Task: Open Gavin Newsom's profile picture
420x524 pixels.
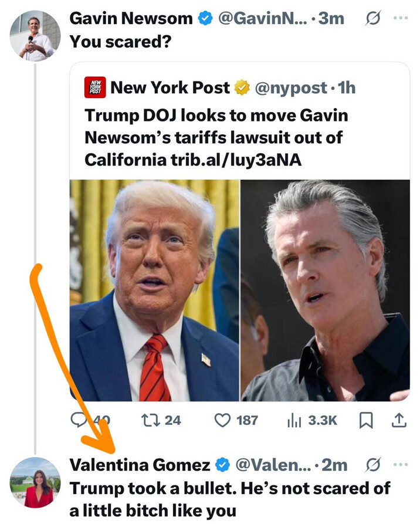Action: click(35, 36)
